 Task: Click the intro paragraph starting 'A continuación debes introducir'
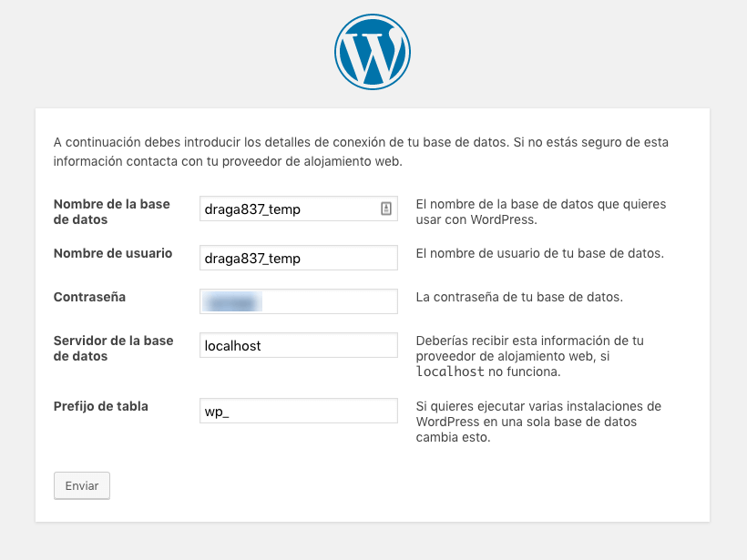[x=361, y=152]
